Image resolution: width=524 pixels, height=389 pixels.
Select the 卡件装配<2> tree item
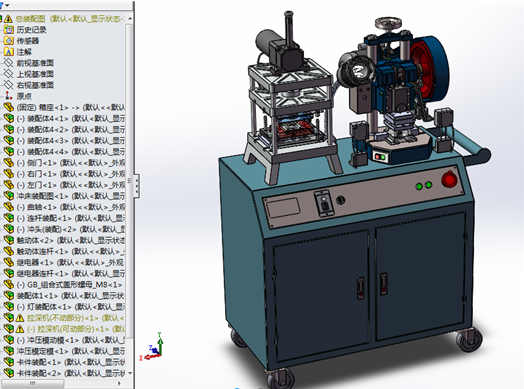tap(71, 373)
